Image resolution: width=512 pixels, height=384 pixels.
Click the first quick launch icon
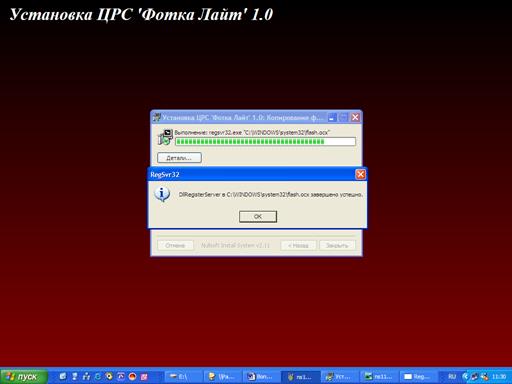63,377
